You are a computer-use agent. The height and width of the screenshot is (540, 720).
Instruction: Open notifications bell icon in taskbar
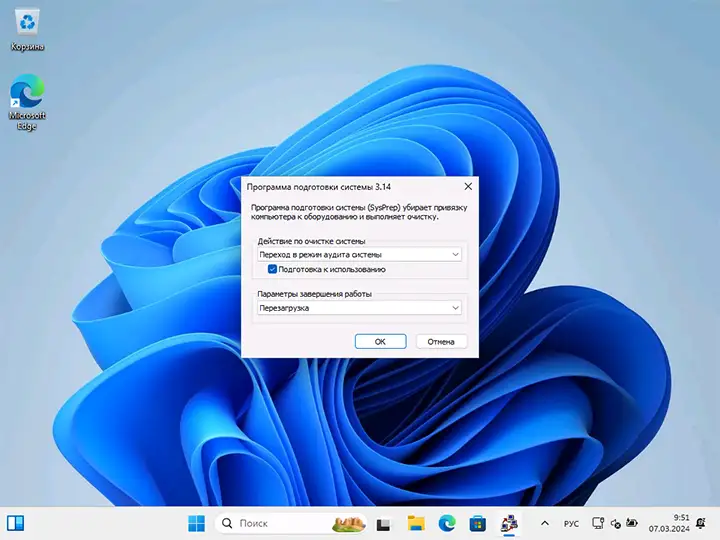click(x=701, y=523)
